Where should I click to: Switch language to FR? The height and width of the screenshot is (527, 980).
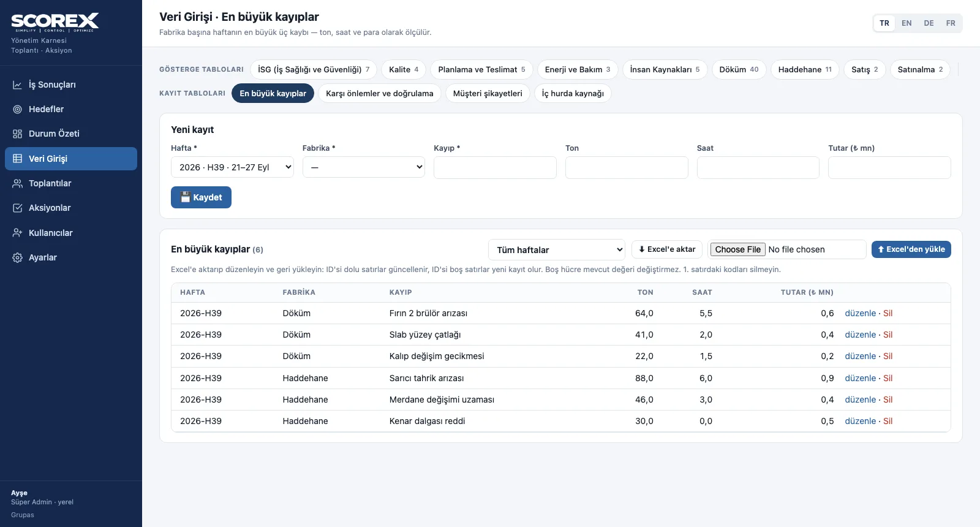tap(951, 23)
